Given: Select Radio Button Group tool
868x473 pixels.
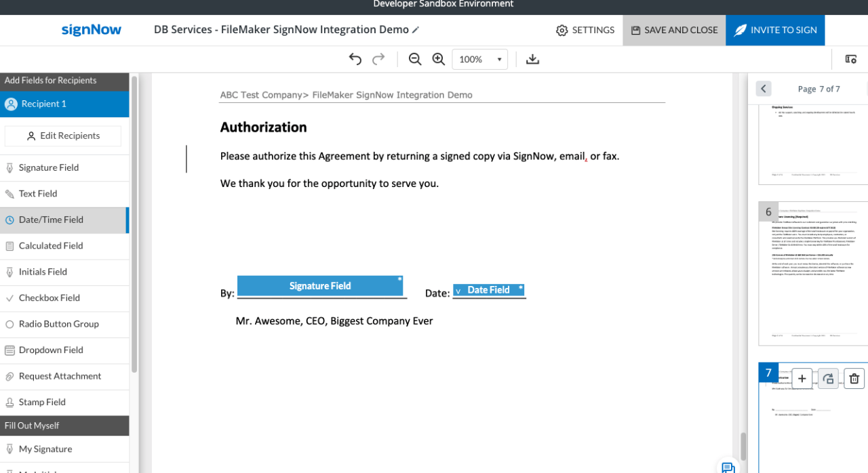Looking at the screenshot, I should pyautogui.click(x=64, y=324).
